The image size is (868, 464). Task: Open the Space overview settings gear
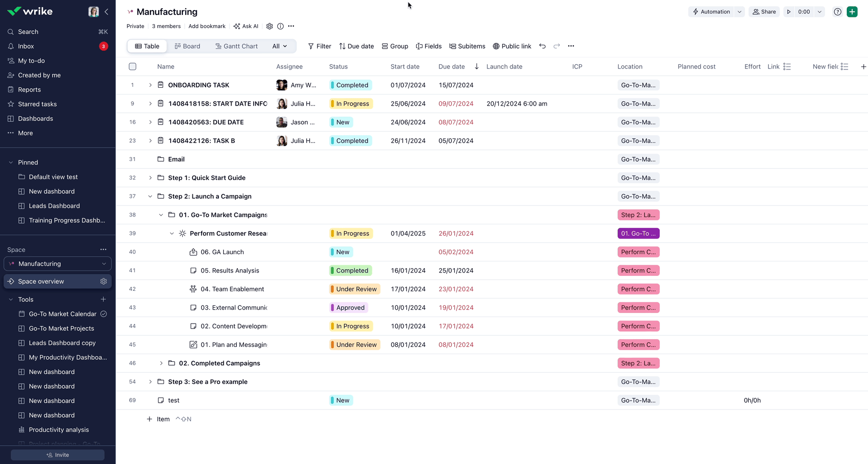click(x=104, y=281)
